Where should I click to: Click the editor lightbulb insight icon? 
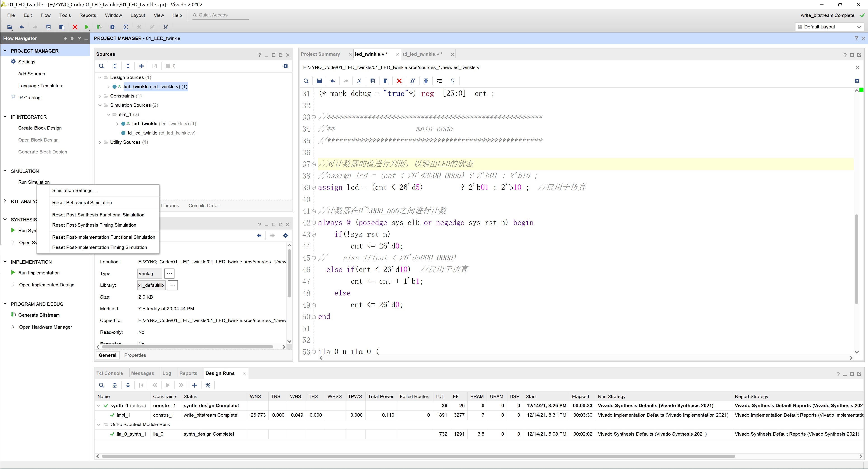coord(453,81)
